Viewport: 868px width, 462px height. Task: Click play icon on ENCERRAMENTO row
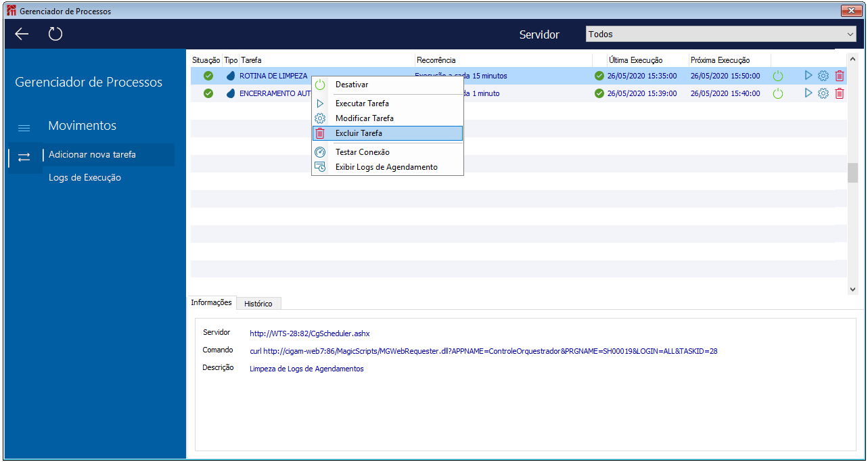[x=808, y=93]
